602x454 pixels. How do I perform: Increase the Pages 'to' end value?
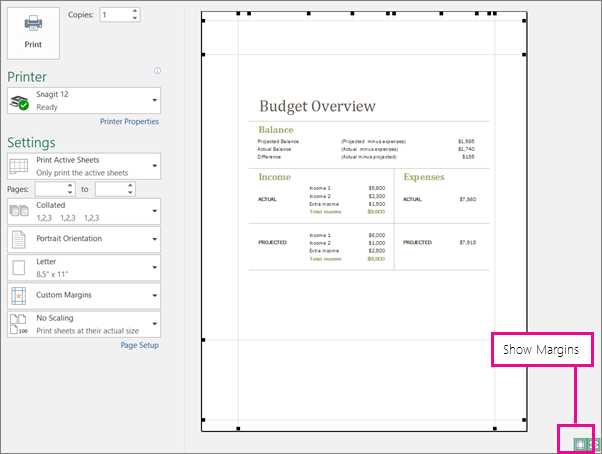pos(131,186)
